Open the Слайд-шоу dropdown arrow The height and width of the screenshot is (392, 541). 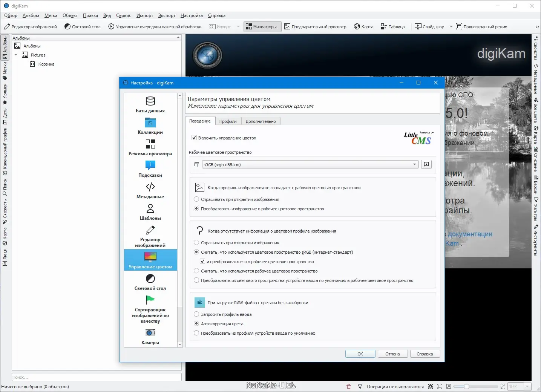(451, 27)
